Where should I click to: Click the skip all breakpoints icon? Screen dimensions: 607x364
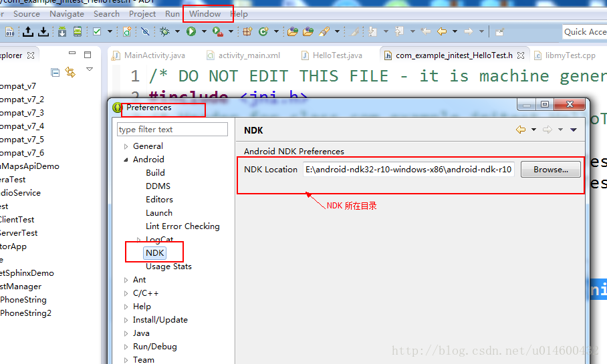click(x=145, y=31)
